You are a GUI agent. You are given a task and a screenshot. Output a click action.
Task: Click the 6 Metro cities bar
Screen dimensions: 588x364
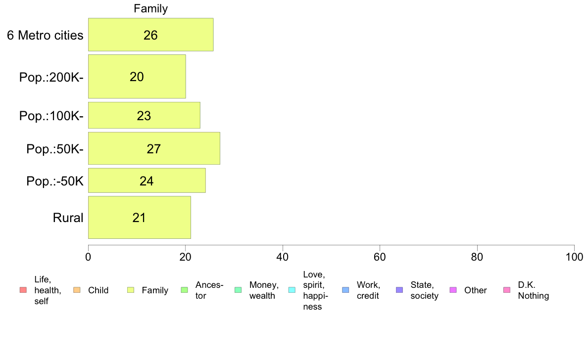(x=151, y=35)
